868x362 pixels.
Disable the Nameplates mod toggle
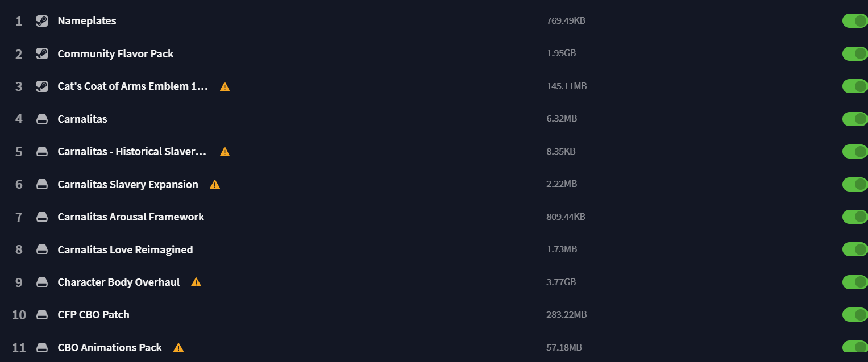[854, 21]
